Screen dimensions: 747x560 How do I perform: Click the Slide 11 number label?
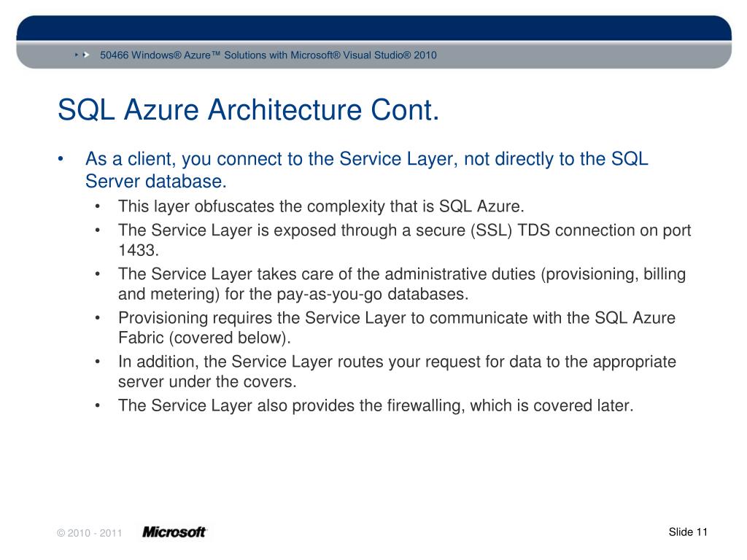(x=688, y=532)
